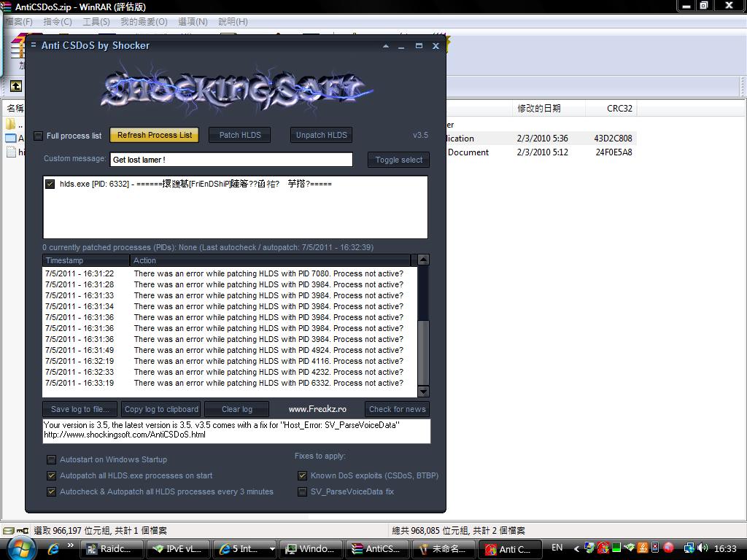Show hidden tray icons arrow
The height and width of the screenshot is (560, 747).
(x=576, y=548)
